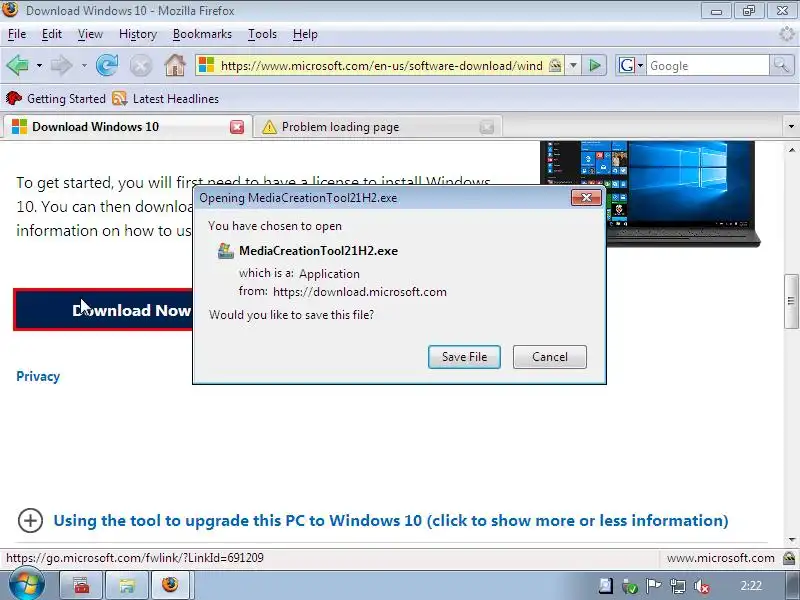
Task: Open the Bookmarks menu
Action: pyautogui.click(x=202, y=34)
